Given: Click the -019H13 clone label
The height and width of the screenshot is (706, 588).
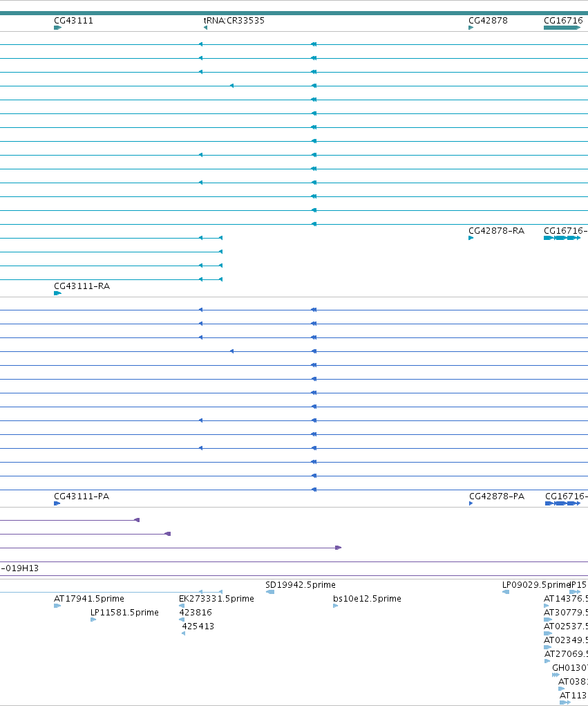Looking at the screenshot, I should (20, 568).
